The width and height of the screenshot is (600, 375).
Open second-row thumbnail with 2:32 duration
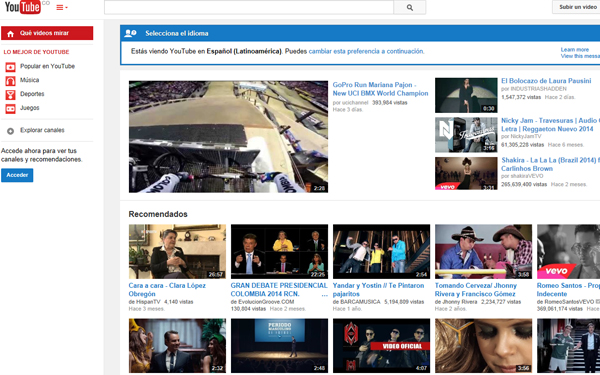coord(177,346)
